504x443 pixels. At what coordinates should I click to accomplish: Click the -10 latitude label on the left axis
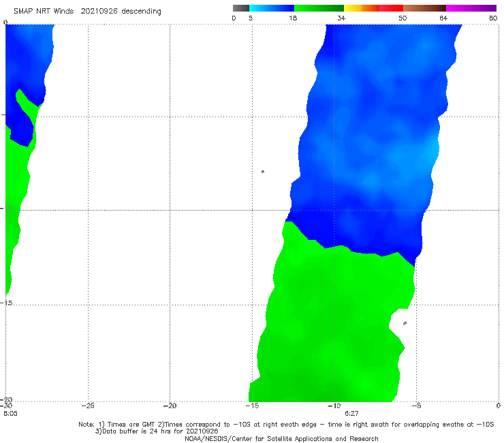6,208
